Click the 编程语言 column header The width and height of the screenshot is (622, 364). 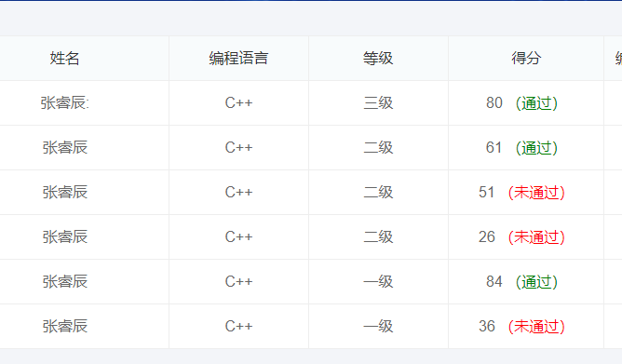[x=238, y=59]
